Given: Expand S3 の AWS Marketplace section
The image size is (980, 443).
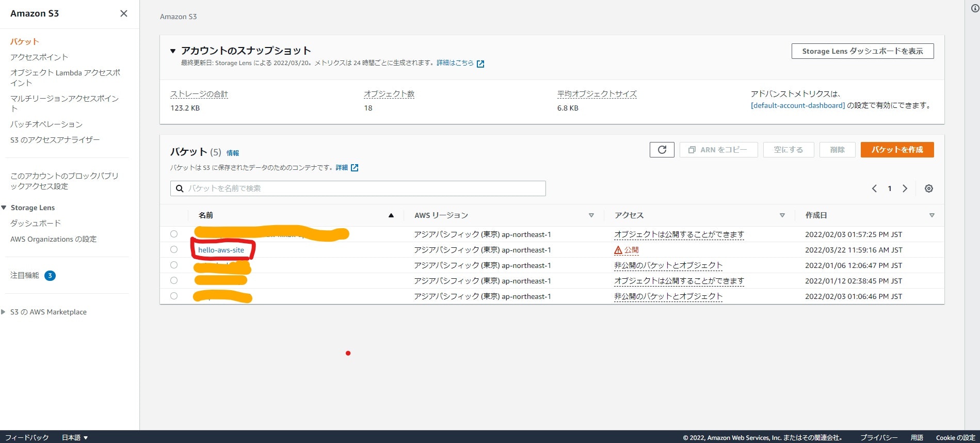Looking at the screenshot, I should (x=4, y=312).
